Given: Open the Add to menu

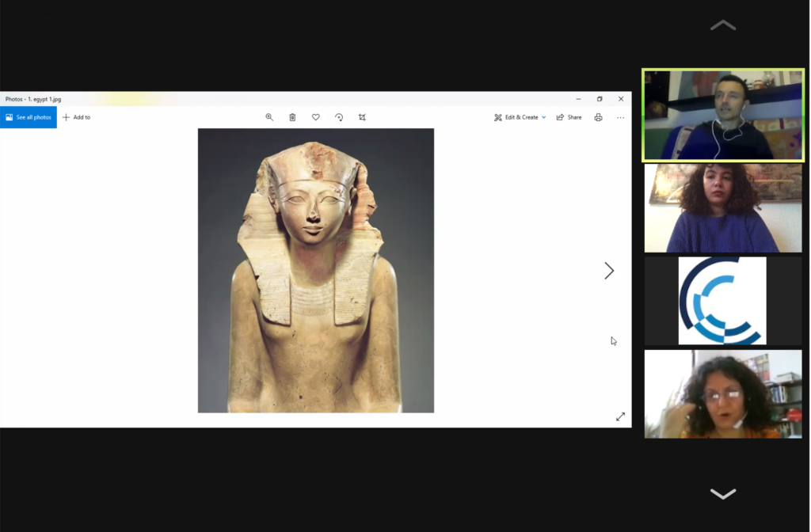Looking at the screenshot, I should [x=77, y=117].
